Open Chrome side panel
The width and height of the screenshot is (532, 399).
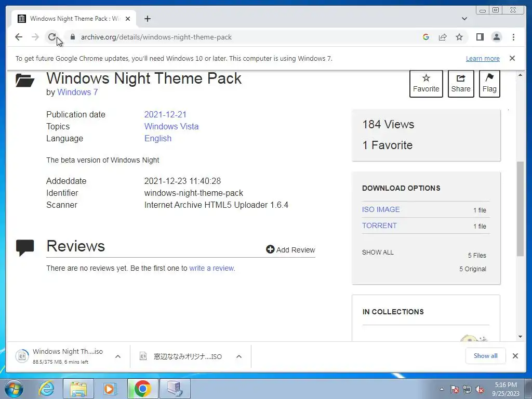pos(480,37)
